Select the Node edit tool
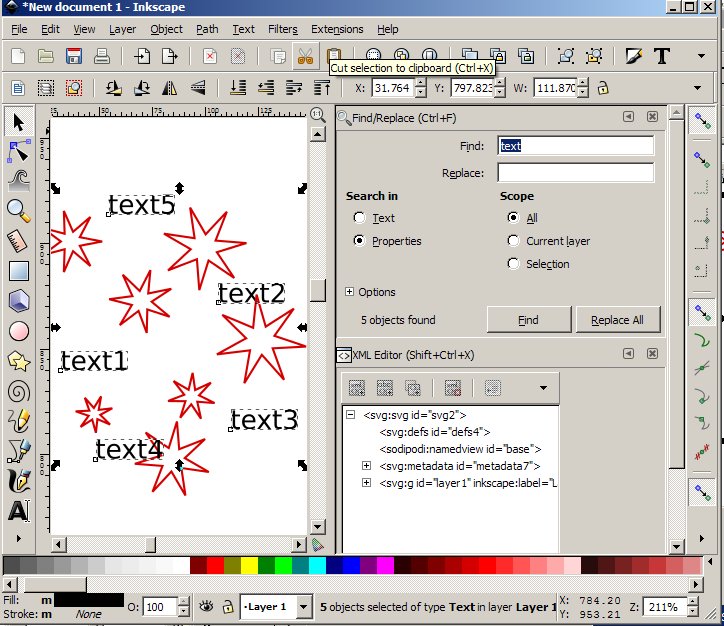724x626 pixels. pyautogui.click(x=18, y=151)
